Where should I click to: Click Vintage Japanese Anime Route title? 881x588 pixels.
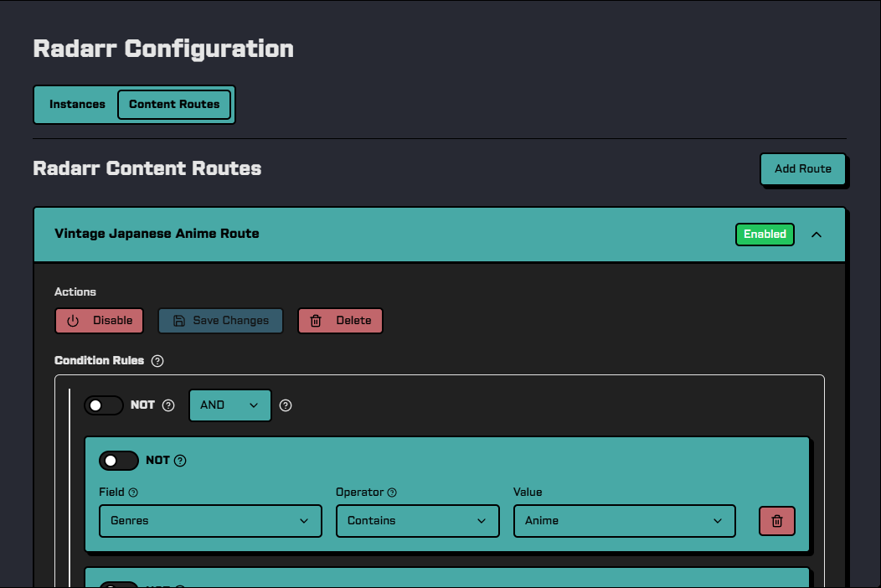point(157,234)
